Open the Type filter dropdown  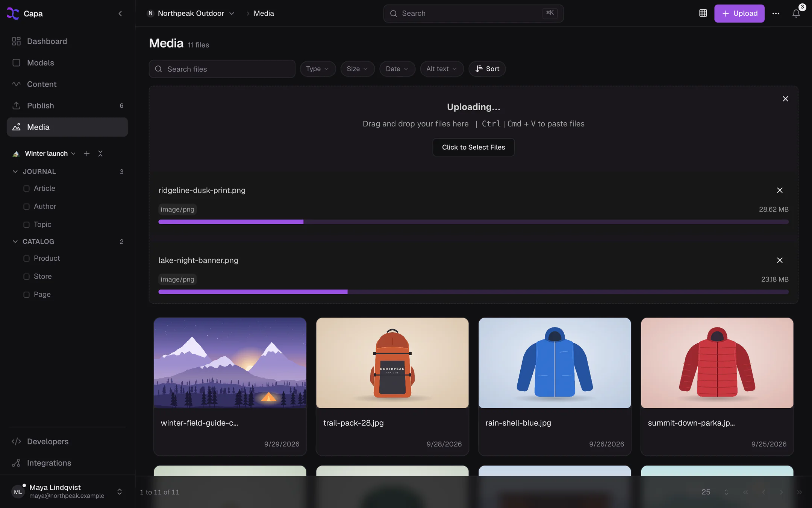[x=318, y=69]
